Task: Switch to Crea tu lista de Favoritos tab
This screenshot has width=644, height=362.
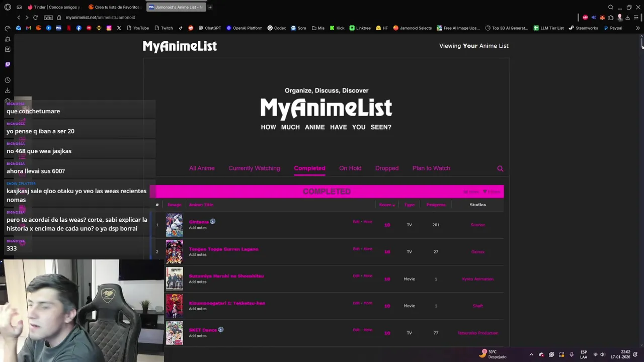Action: coord(114,7)
